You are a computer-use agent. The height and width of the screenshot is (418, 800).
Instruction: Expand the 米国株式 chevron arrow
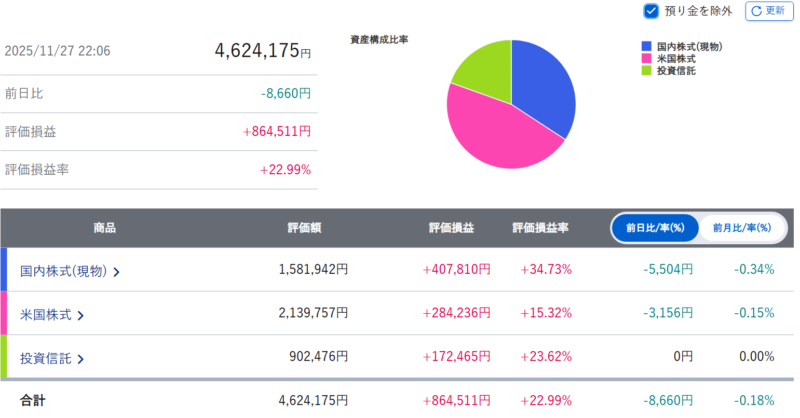tap(81, 315)
